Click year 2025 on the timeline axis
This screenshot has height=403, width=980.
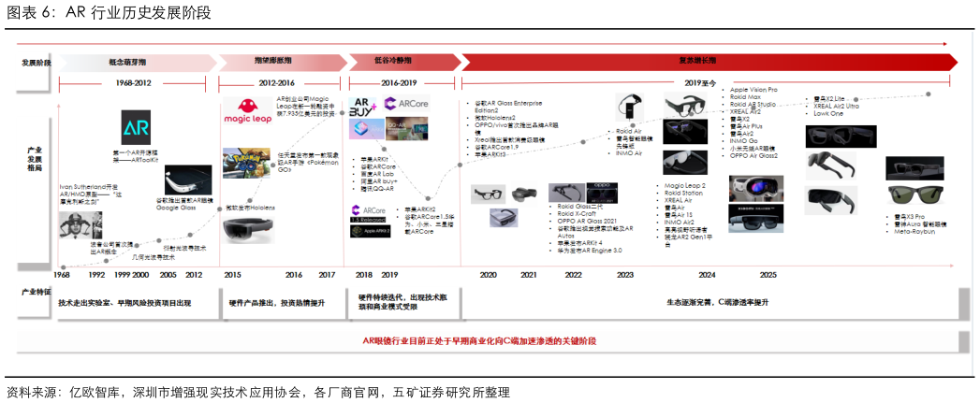(x=768, y=275)
